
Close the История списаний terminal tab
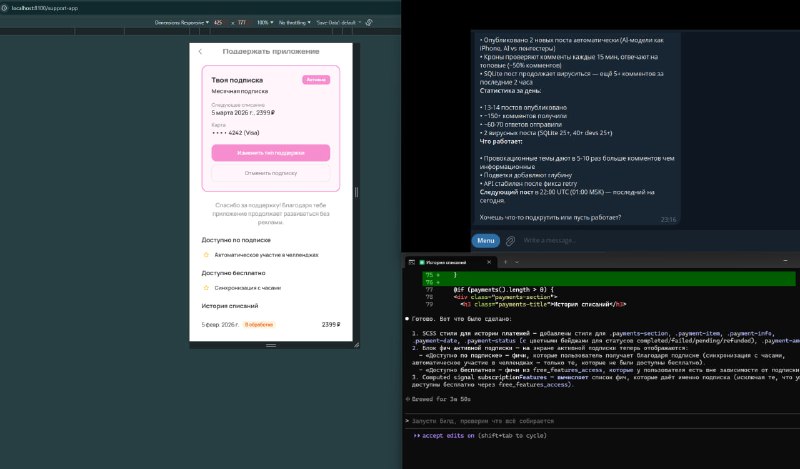(x=489, y=262)
